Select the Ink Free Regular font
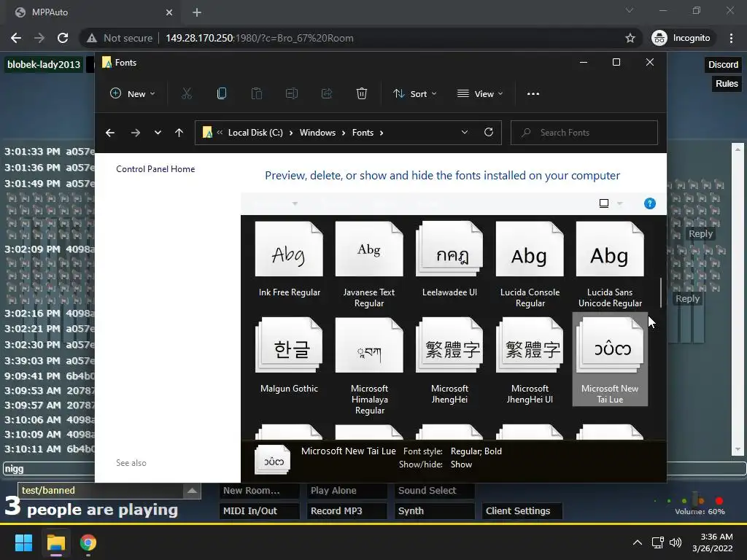The image size is (747, 560). click(x=289, y=260)
